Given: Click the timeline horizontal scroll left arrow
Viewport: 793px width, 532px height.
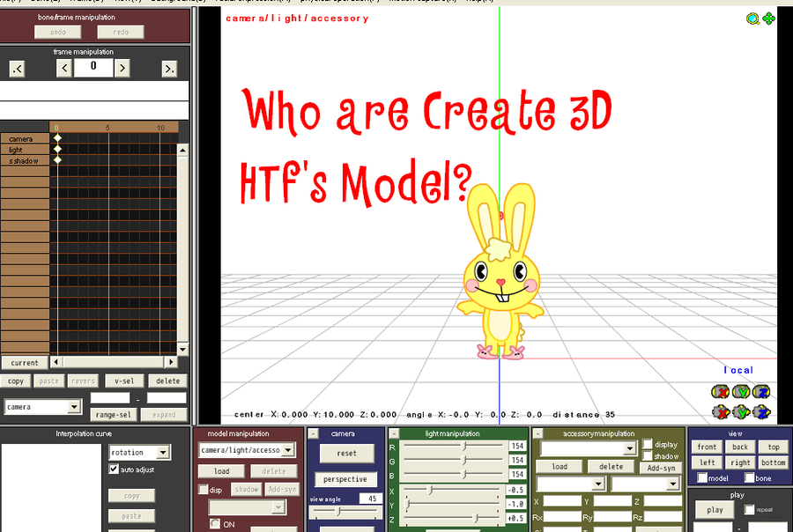Looking at the screenshot, I should 56,362.
